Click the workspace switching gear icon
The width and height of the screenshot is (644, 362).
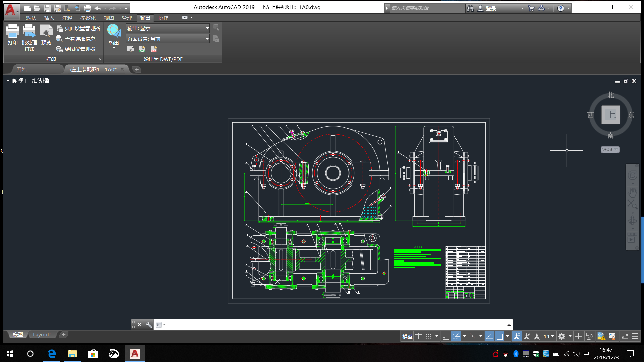point(562,336)
